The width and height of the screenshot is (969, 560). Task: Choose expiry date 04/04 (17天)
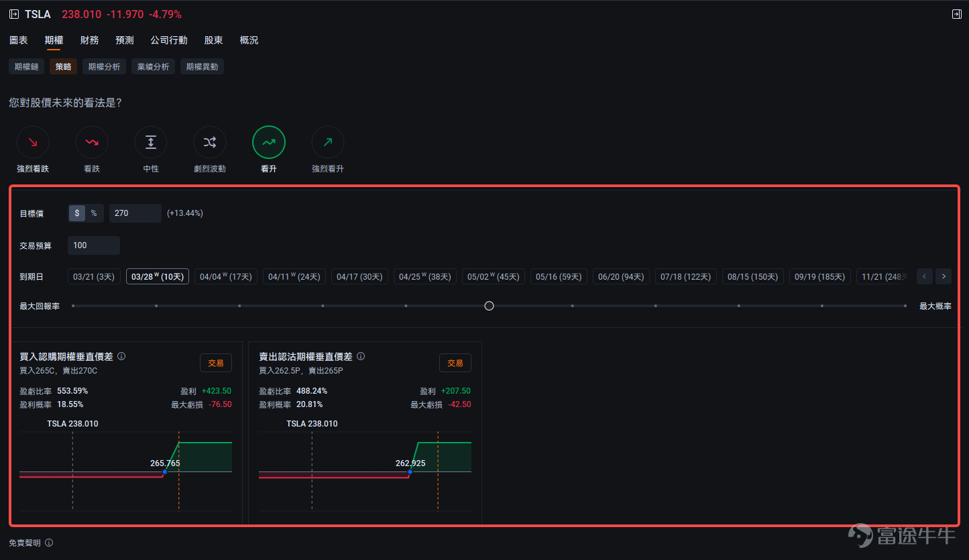point(226,276)
